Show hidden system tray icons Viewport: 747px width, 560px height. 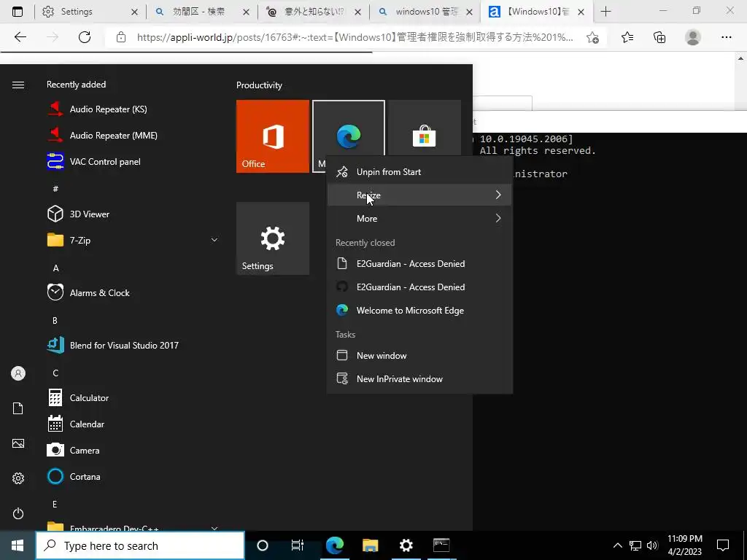(617, 545)
